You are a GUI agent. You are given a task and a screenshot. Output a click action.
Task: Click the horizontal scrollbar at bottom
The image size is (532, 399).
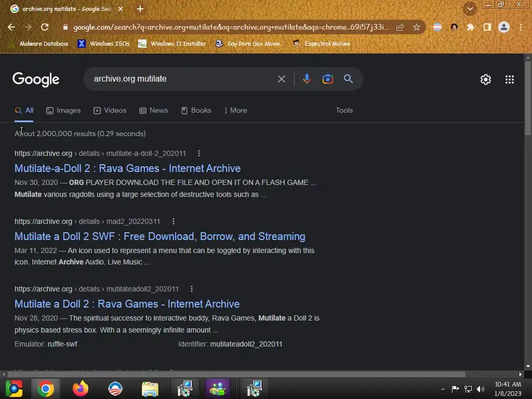pyautogui.click(x=236, y=374)
